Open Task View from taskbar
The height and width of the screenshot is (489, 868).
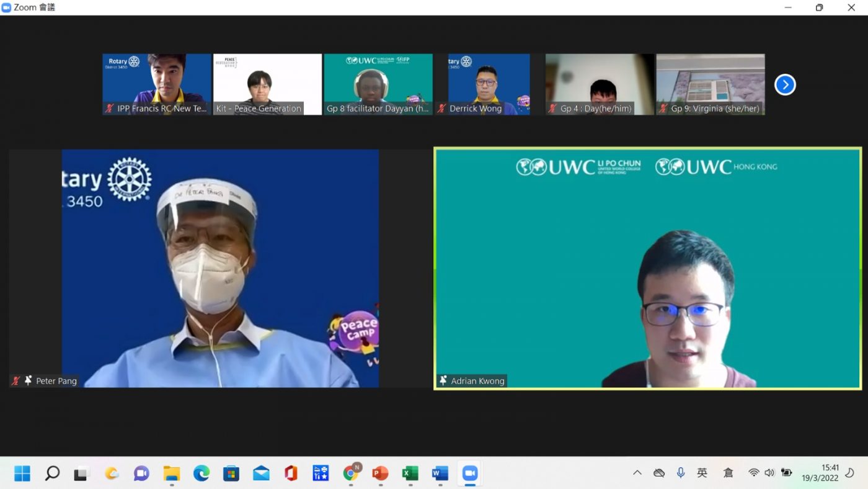[82, 473]
